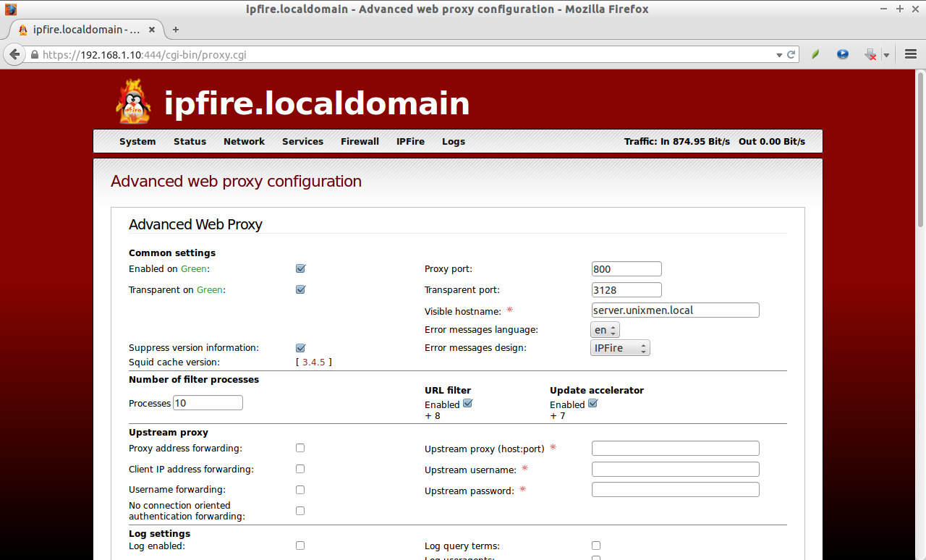Open the Services menu
The width and height of the screenshot is (926, 560).
[x=302, y=142]
